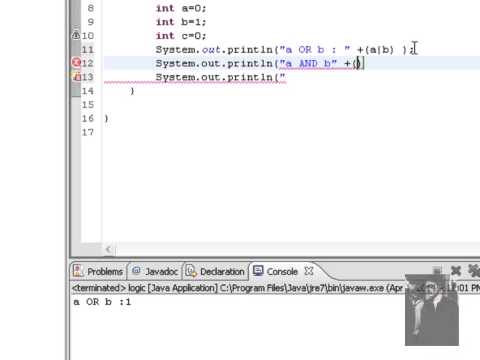This screenshot has height=360, width=480.
Task: Click line number 15 in the gutter
Action: [88, 105]
